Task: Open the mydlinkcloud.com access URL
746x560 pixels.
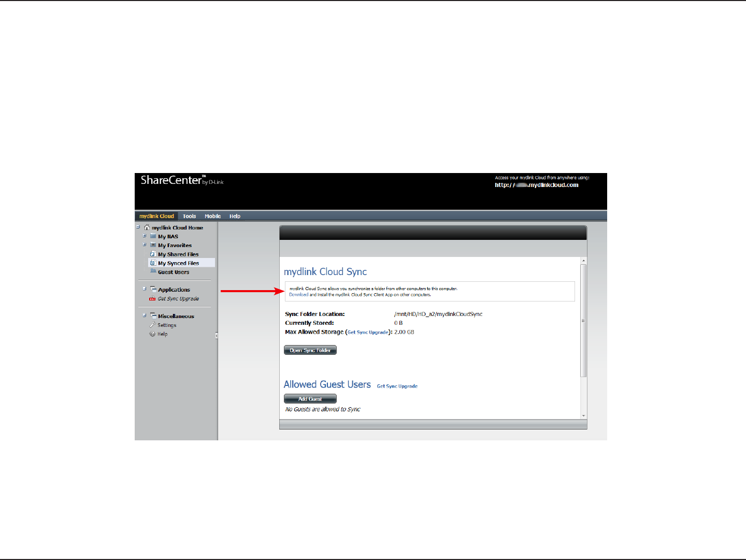Action: (x=537, y=185)
